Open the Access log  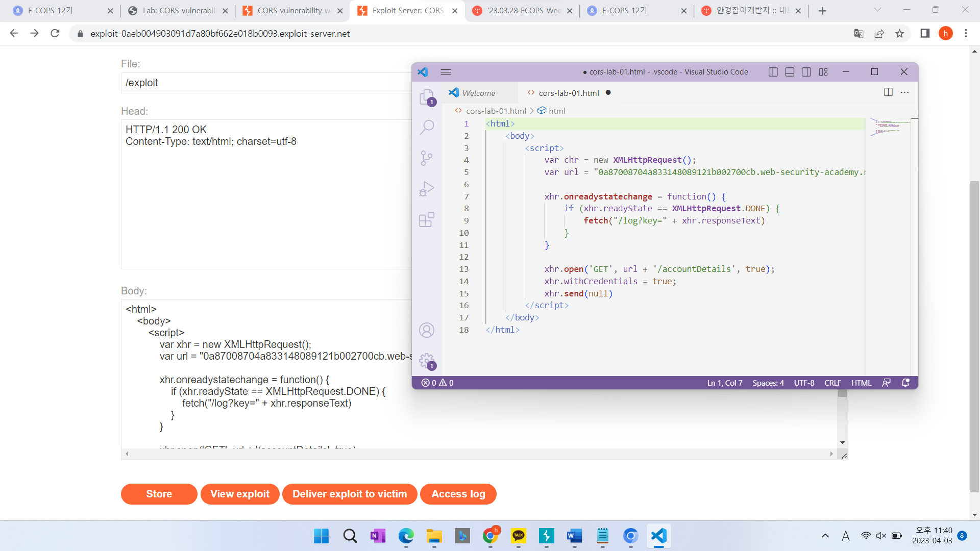click(x=458, y=494)
